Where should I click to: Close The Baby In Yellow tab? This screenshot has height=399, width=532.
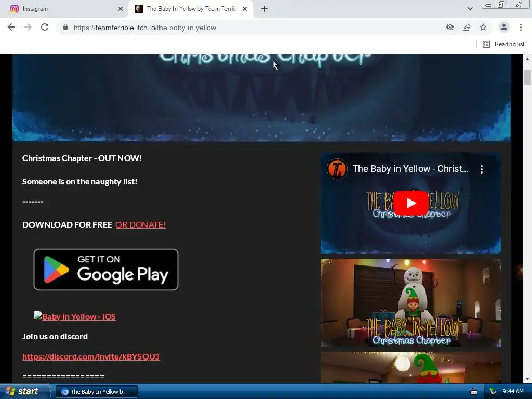(245, 9)
